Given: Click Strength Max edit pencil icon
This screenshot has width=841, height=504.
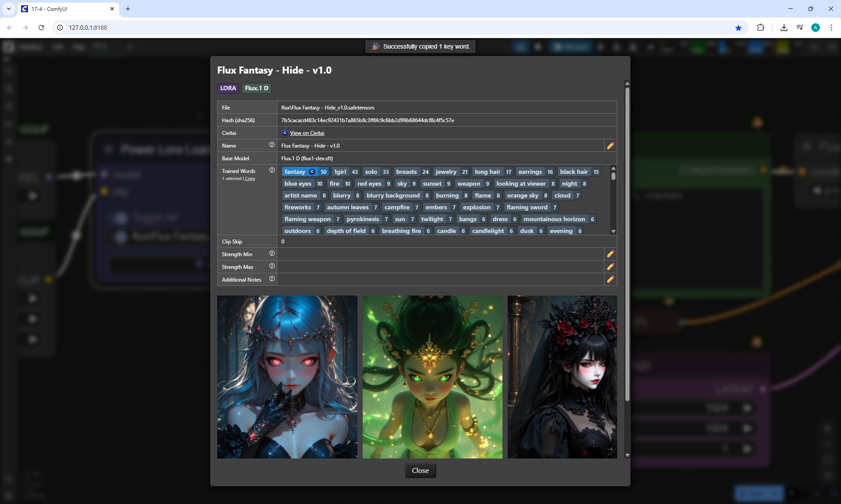Looking at the screenshot, I should coord(611,267).
